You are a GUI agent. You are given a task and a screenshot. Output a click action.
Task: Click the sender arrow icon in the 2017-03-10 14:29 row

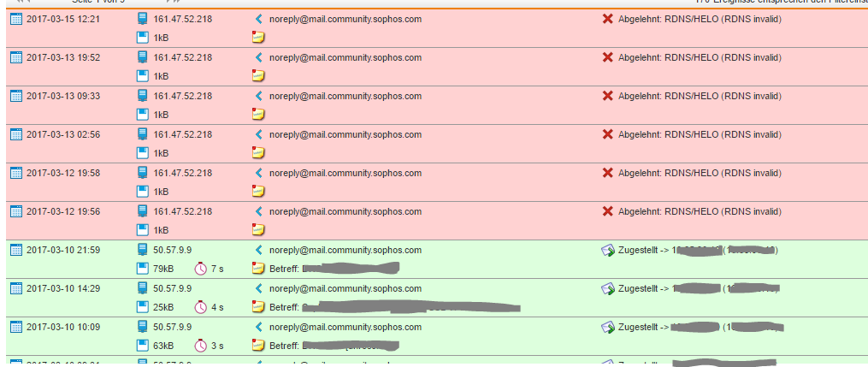258,287
